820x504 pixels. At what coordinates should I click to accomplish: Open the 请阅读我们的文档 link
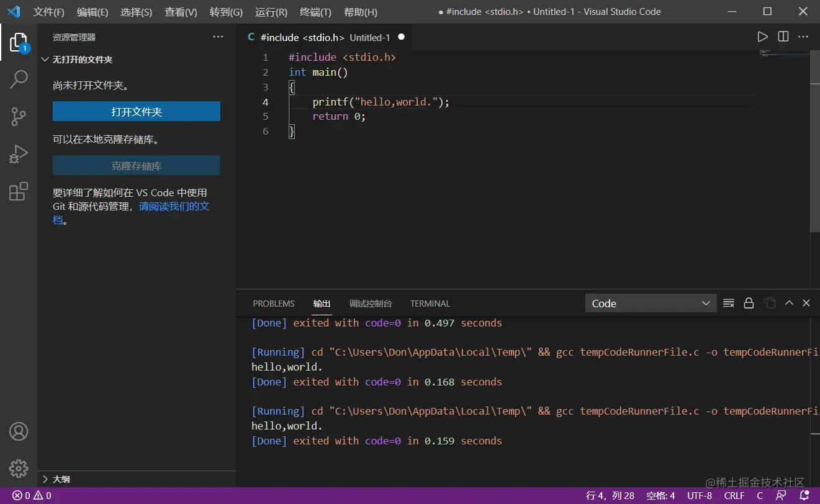[174, 206]
